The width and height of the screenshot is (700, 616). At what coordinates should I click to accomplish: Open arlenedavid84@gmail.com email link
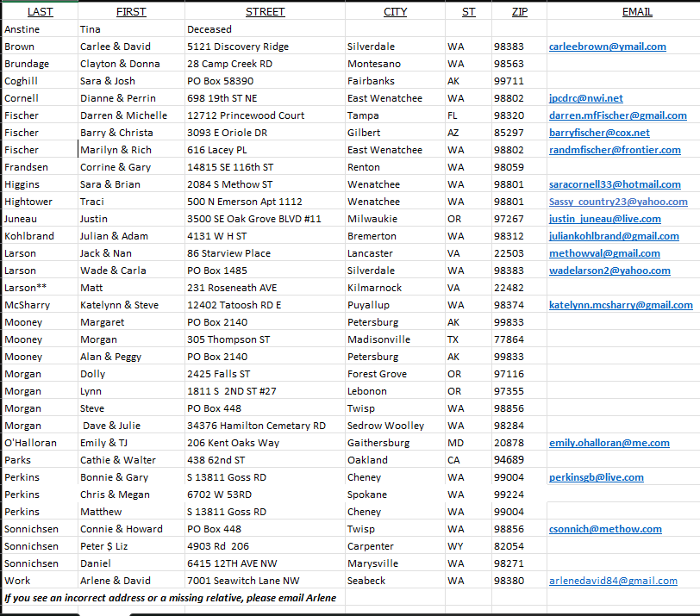(x=613, y=582)
